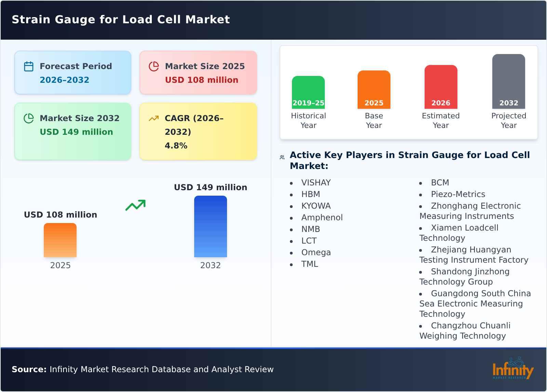Click the orange 2025 bar in the chart
Viewport: 547px width, 392px height.
(x=60, y=240)
